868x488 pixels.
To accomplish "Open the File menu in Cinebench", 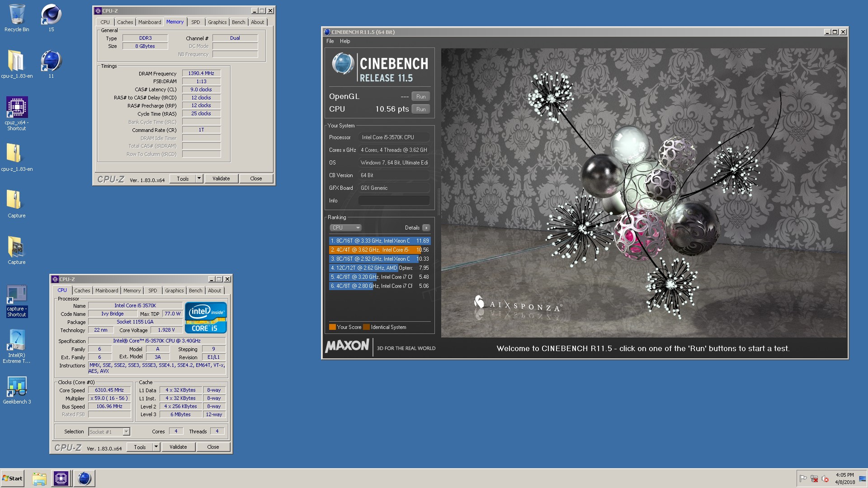I will click(x=330, y=41).
